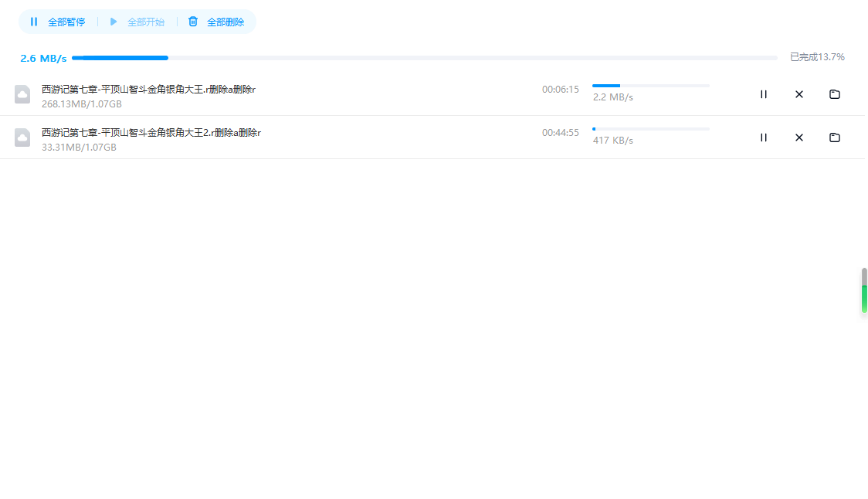Click the trash icon for delete all
868x499 pixels.
tap(192, 22)
